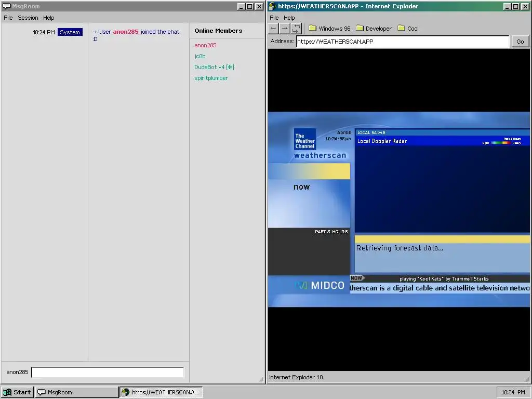532x399 pixels.
Task: Maximize the Internet Exploder window
Action: click(516, 6)
